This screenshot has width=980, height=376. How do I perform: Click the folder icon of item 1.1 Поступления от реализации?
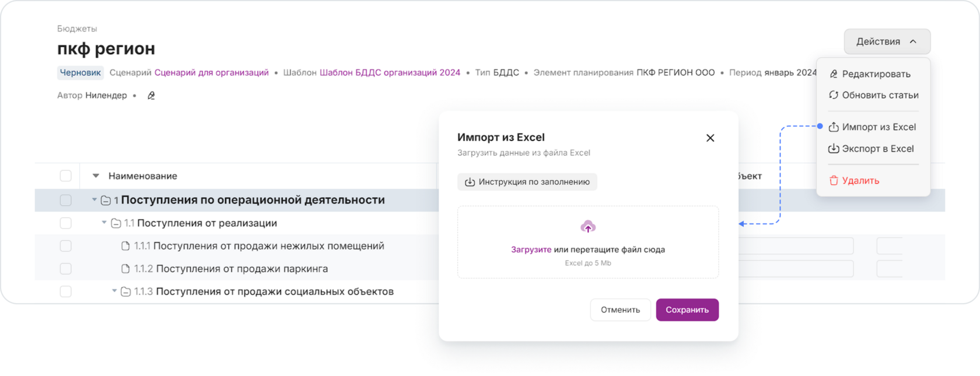click(x=116, y=223)
